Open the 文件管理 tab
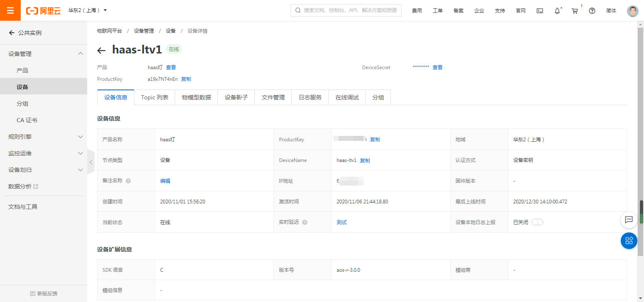The width and height of the screenshot is (644, 302). [x=273, y=97]
